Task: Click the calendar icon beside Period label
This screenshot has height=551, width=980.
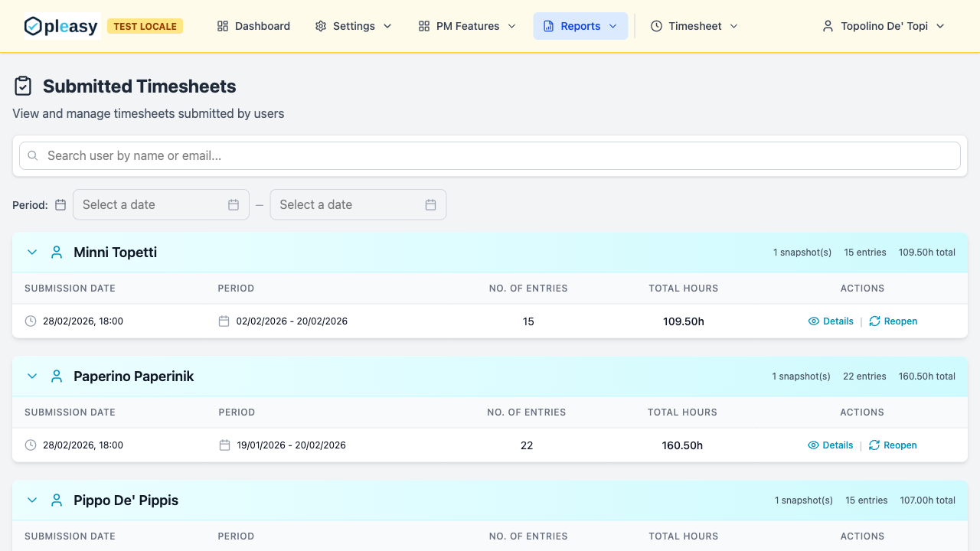Action: click(x=60, y=204)
